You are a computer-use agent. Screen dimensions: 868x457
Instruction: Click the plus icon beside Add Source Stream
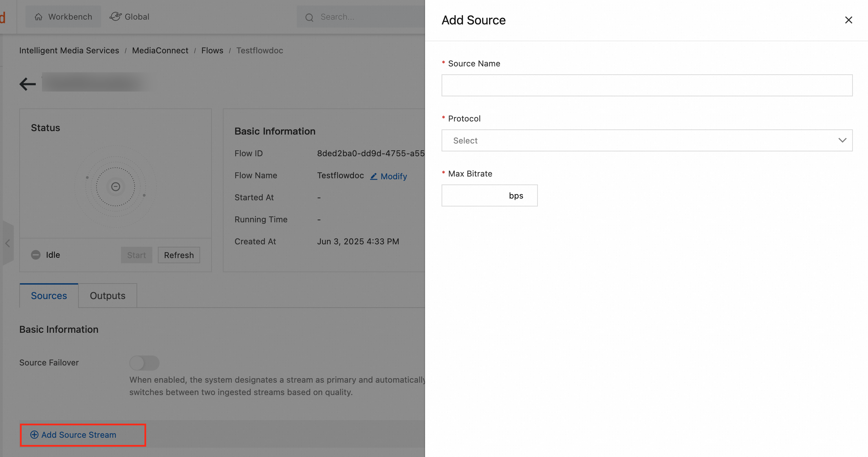point(34,435)
